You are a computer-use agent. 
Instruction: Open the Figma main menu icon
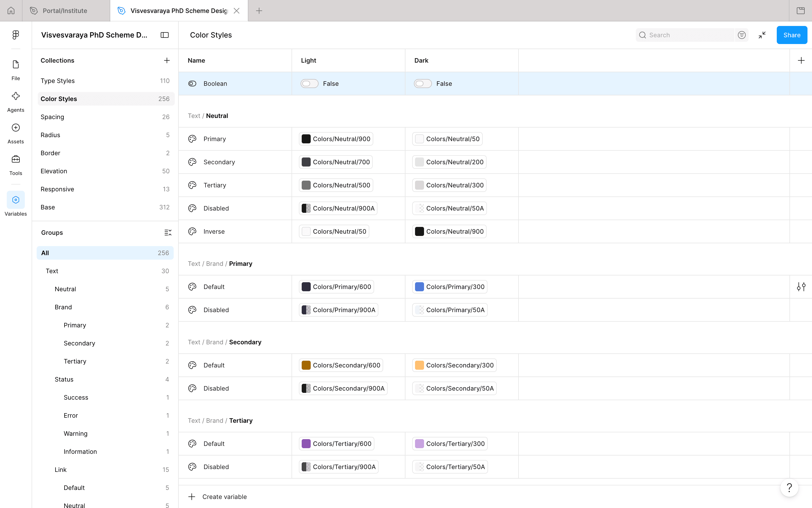[x=16, y=35]
